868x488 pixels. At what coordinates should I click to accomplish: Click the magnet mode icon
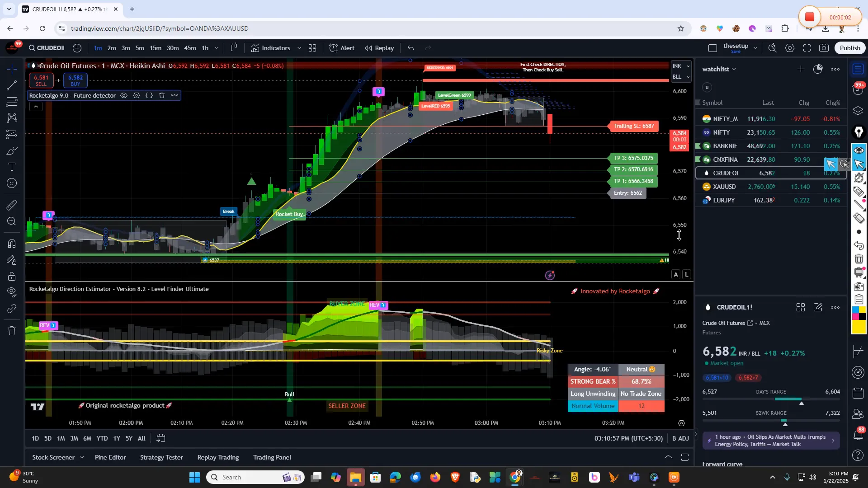click(x=12, y=244)
